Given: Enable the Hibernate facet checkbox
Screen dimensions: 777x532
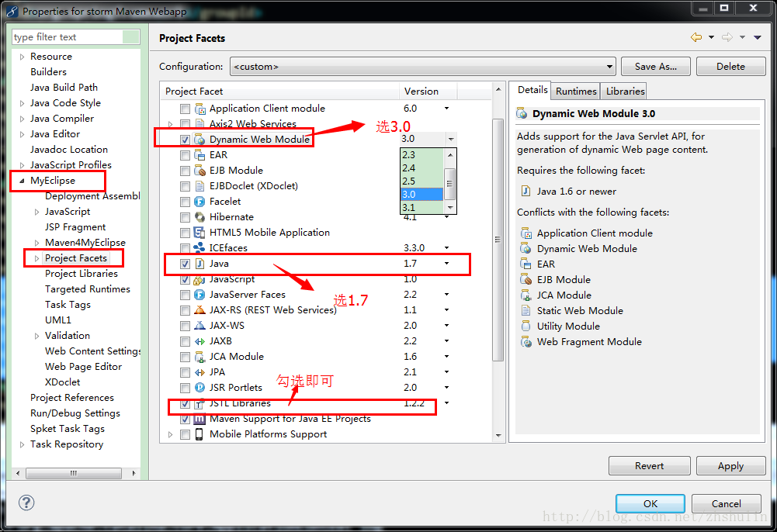Looking at the screenshot, I should [185, 217].
